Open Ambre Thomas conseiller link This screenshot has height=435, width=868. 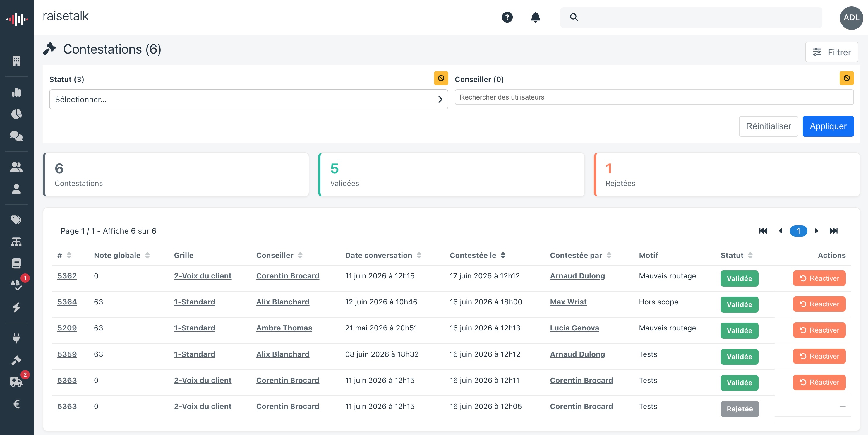coord(284,328)
